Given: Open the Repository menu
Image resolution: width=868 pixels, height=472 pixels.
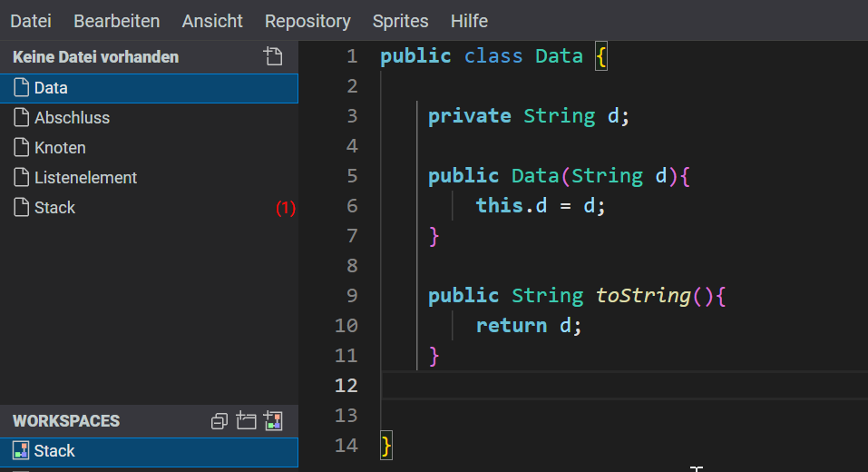Looking at the screenshot, I should (x=307, y=21).
